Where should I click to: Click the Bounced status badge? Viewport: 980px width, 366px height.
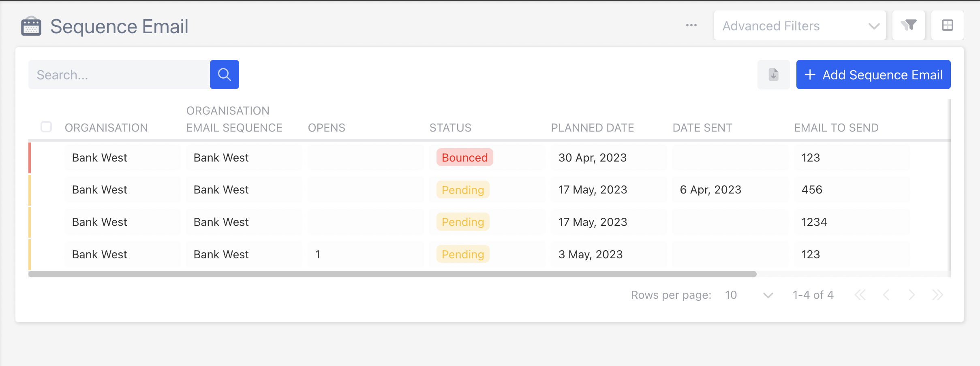(x=464, y=157)
